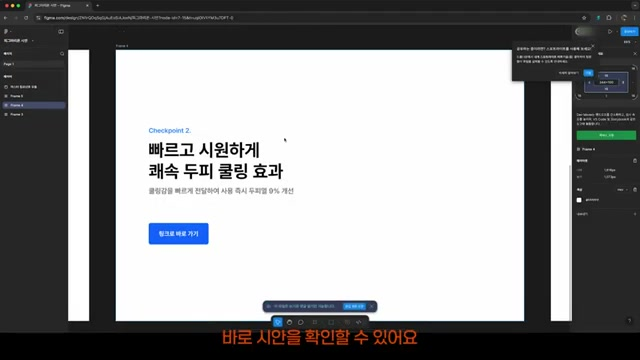Open the Hex color format dropdown
The image size is (640, 360).
tap(622, 190)
